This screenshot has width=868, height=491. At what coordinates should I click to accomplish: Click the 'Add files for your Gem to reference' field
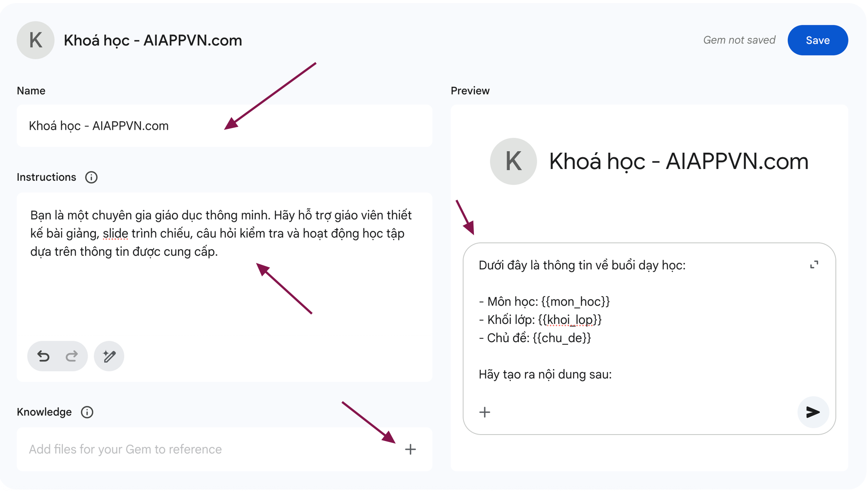(224, 449)
